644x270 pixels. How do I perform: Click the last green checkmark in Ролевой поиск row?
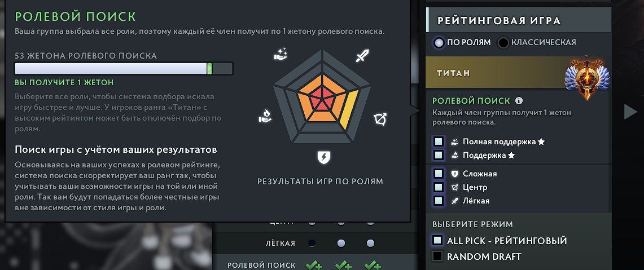click(373, 265)
